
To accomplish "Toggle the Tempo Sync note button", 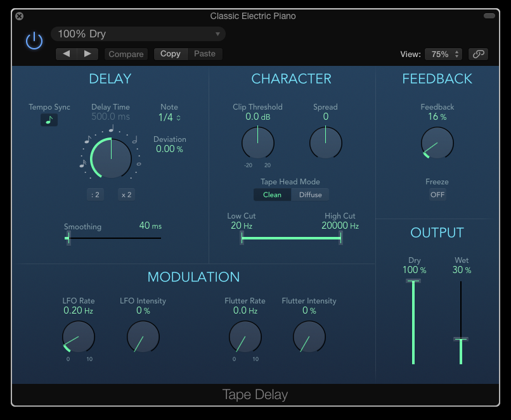I will pyautogui.click(x=49, y=120).
